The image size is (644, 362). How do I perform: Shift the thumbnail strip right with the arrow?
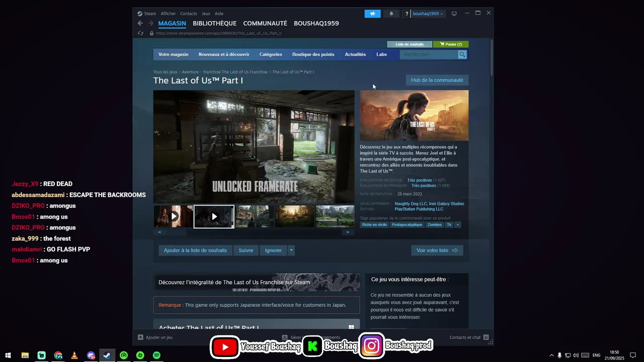pyautogui.click(x=348, y=232)
